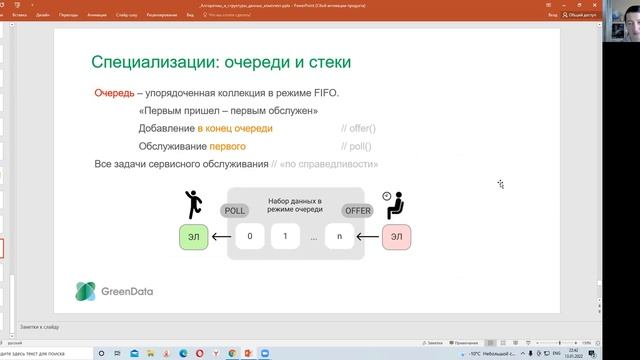The height and width of the screenshot is (360, 640).
Task: Open the Рецензирование ribbon tab
Action: pyautogui.click(x=162, y=15)
